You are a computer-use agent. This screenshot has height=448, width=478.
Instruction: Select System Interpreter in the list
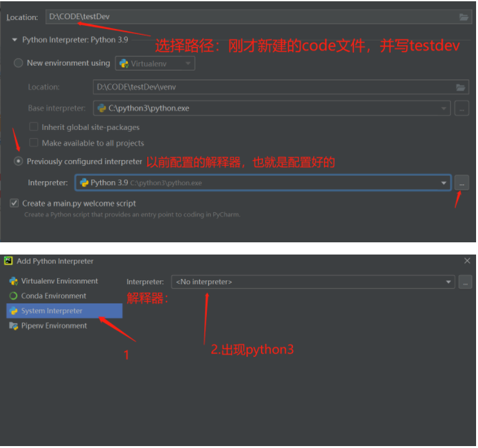point(64,311)
